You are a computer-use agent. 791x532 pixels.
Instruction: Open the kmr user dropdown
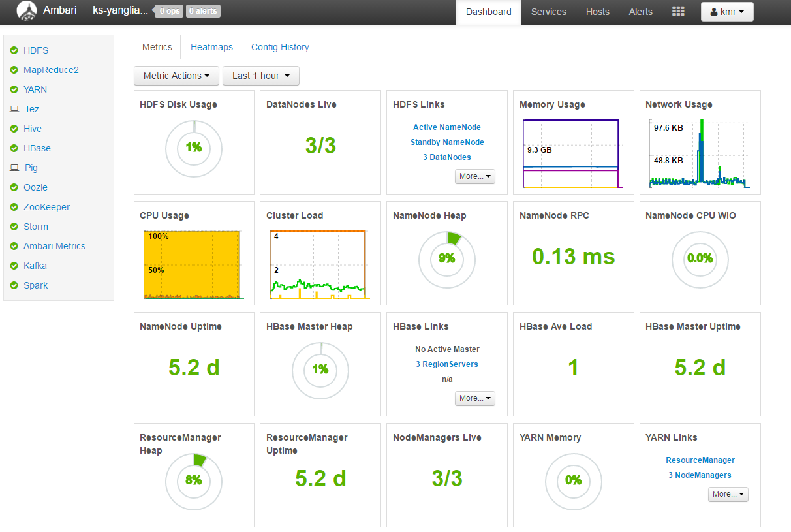click(727, 12)
